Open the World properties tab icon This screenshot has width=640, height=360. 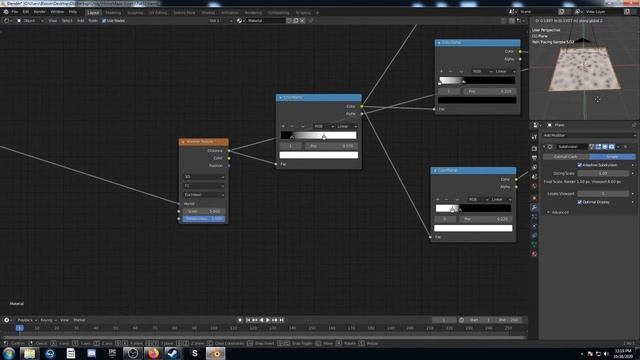[534, 187]
